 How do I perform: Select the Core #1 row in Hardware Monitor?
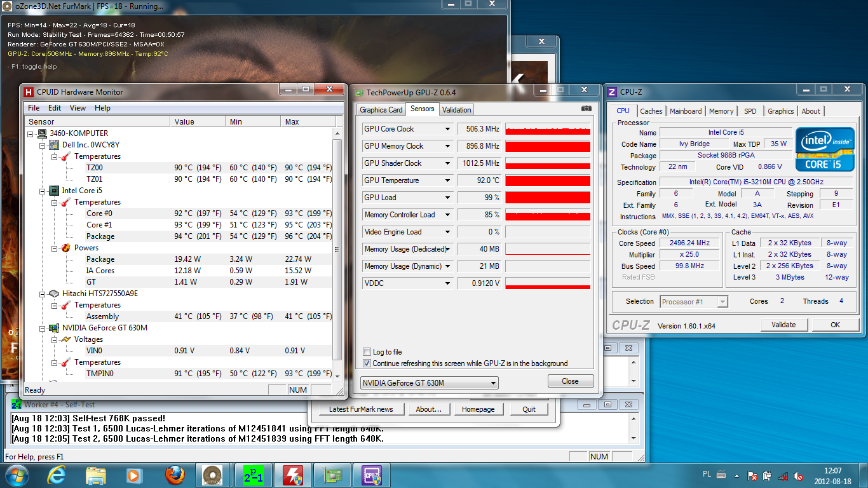click(179, 225)
